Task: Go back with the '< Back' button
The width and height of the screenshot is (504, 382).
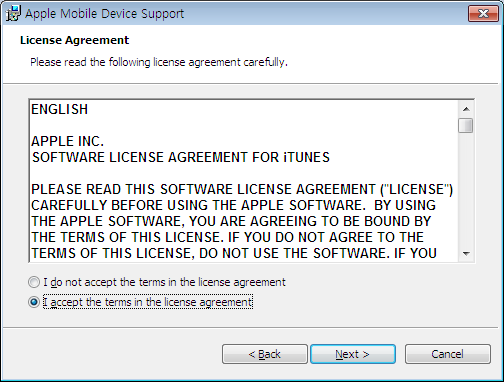Action: (x=265, y=354)
